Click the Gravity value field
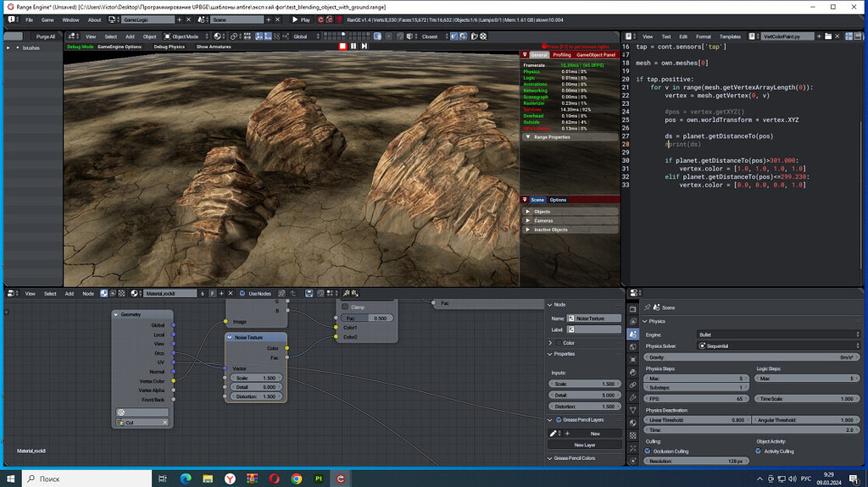868x487 pixels. click(752, 357)
